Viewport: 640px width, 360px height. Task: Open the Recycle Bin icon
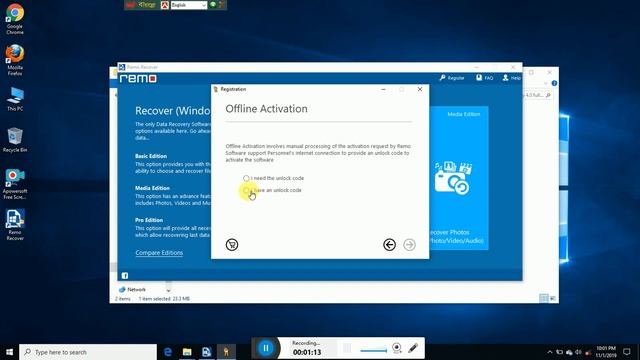click(15, 140)
